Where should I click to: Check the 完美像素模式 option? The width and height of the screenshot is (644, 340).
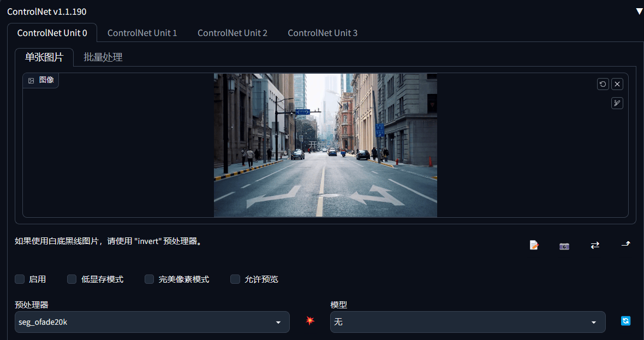point(149,279)
